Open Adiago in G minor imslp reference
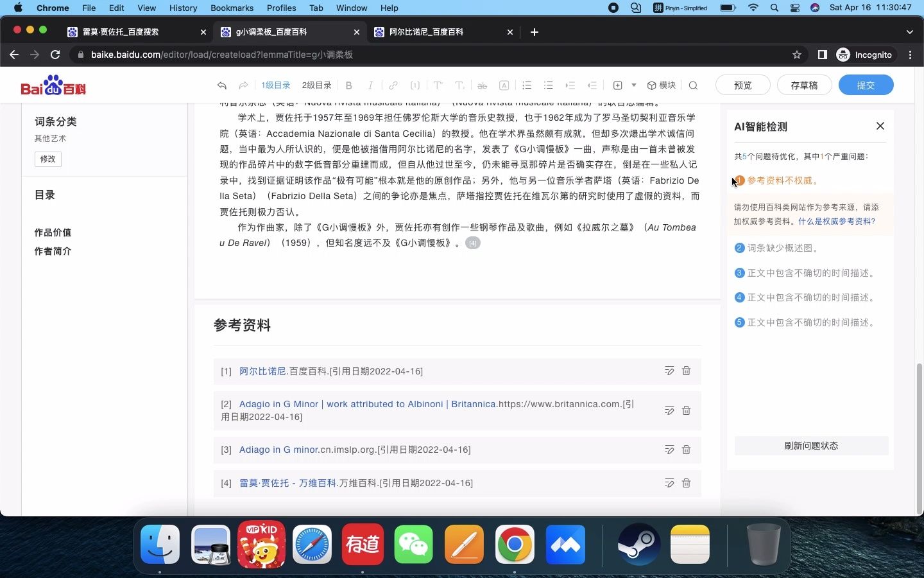This screenshot has width=924, height=578. (x=278, y=450)
